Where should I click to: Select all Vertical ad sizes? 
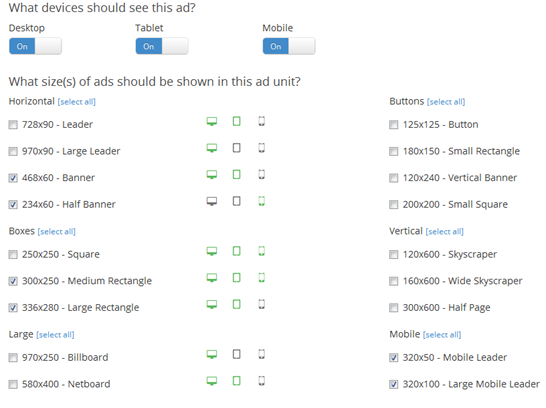[x=445, y=232]
